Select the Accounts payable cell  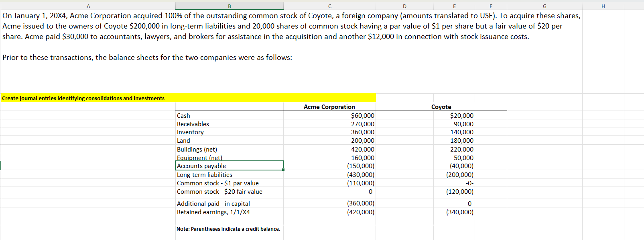(230, 166)
